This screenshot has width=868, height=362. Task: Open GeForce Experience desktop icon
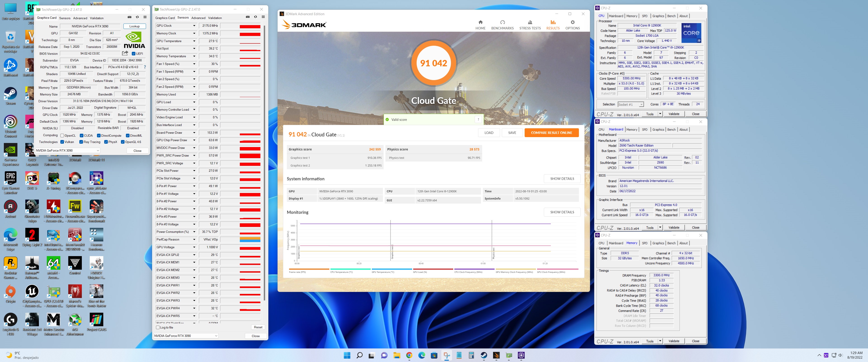pyautogui.click(x=10, y=155)
